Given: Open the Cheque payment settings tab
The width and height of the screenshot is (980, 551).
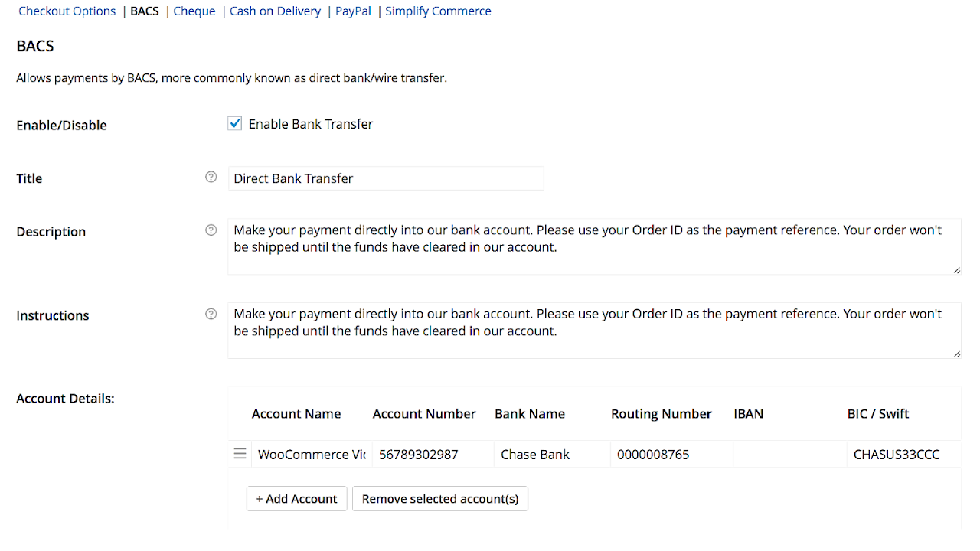Looking at the screenshot, I should [194, 11].
